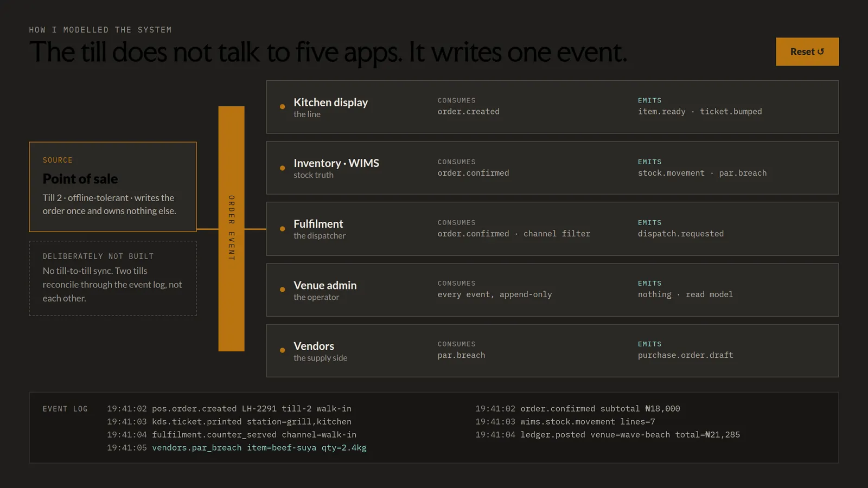868x488 pixels.
Task: Click the DELIBERATELY NOT BUILT note heading
Action: coord(98,256)
